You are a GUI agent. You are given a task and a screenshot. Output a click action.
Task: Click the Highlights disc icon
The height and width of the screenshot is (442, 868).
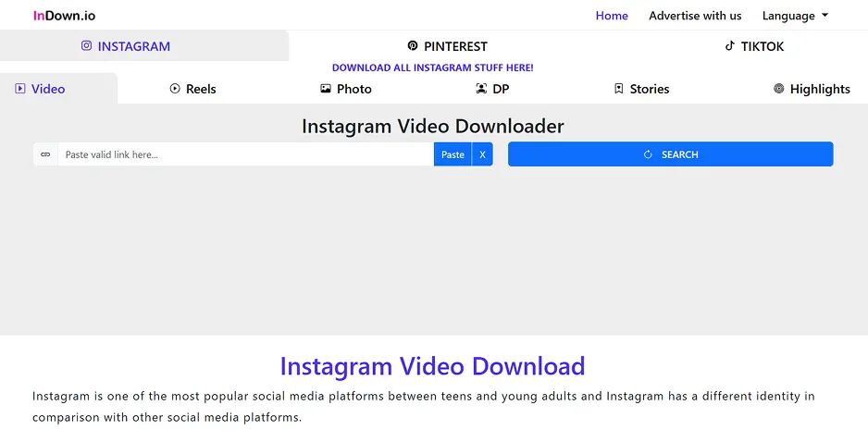(x=779, y=89)
